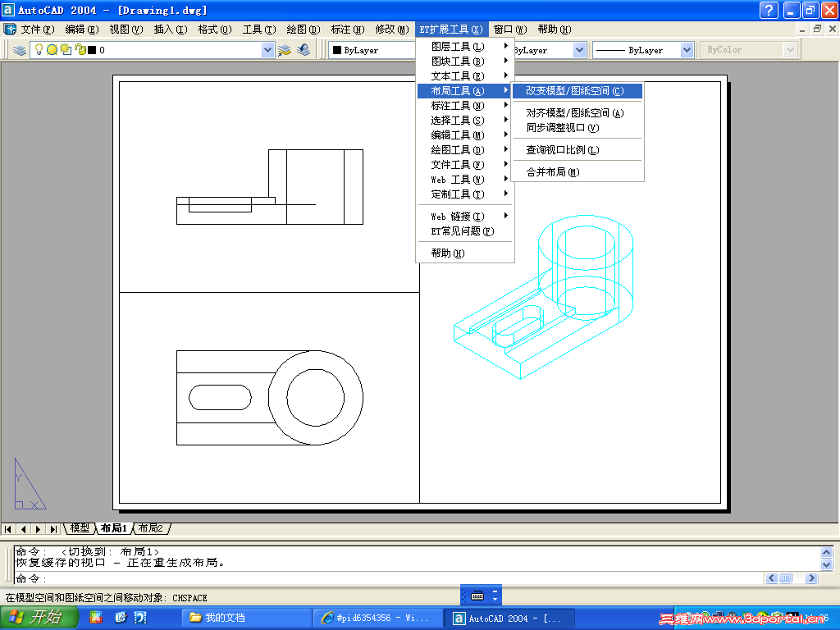Open the 帮助(H) menu in menu bar

[x=555, y=30]
